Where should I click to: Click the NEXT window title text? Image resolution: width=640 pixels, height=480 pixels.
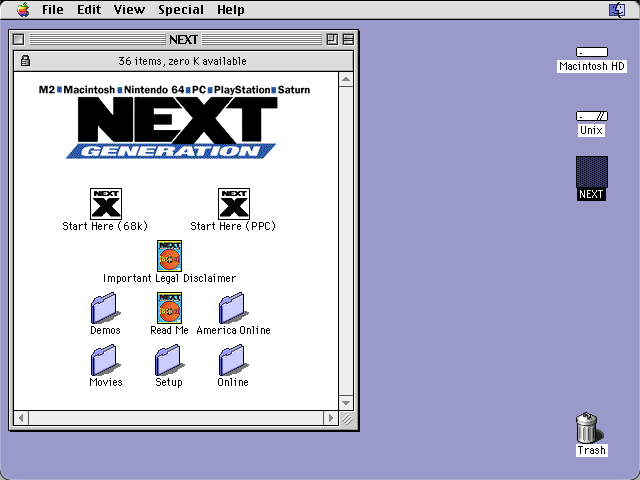[184, 40]
